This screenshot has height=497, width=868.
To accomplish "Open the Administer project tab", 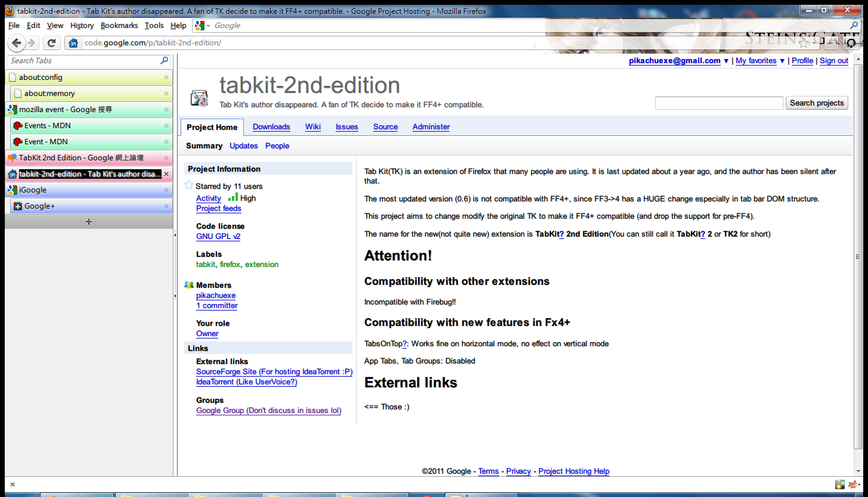I will tap(431, 127).
